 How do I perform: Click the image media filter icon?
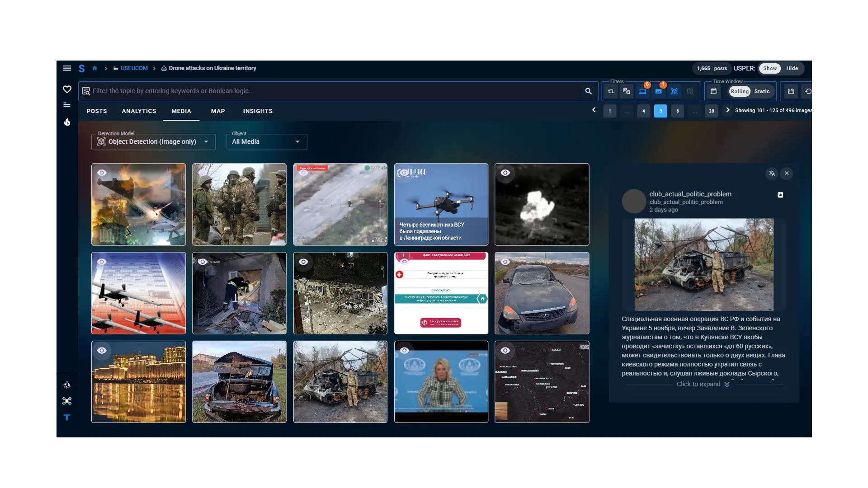coord(658,91)
